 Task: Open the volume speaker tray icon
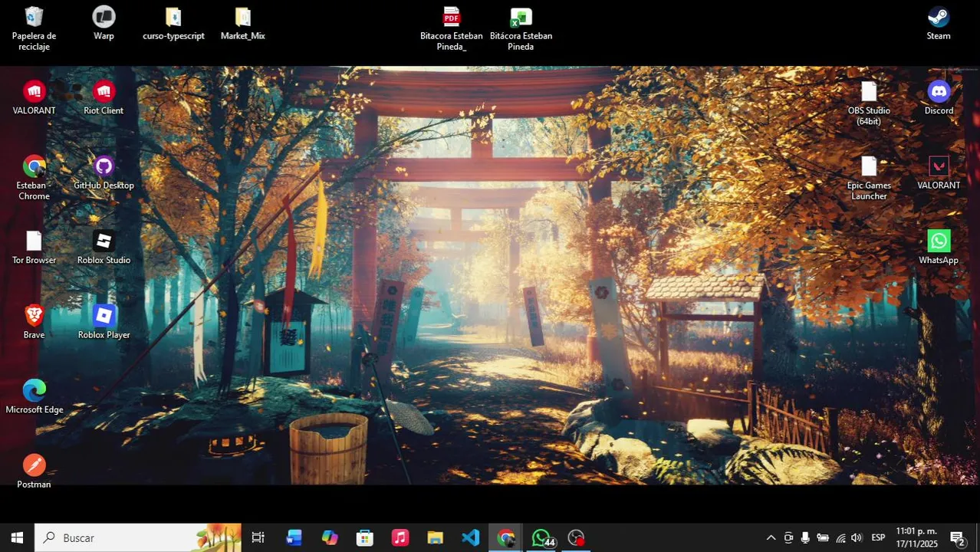pos(857,537)
